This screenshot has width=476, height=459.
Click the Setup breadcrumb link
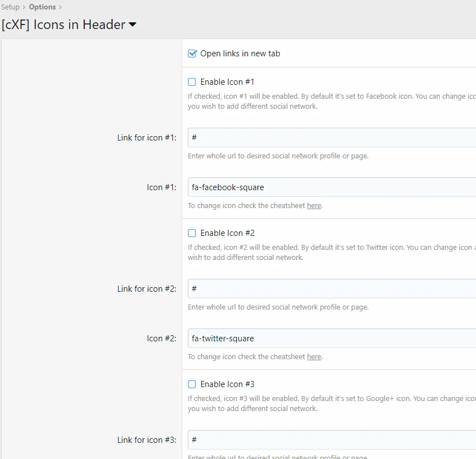click(10, 7)
